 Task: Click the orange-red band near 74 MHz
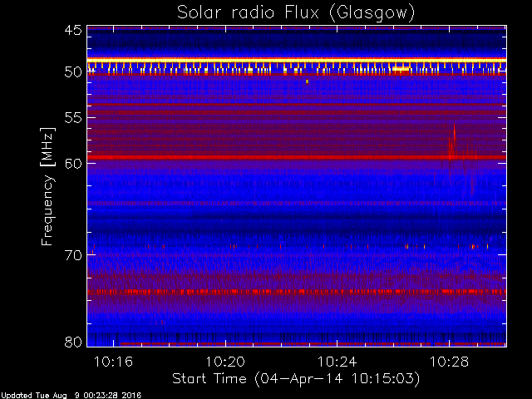[x=249, y=292]
